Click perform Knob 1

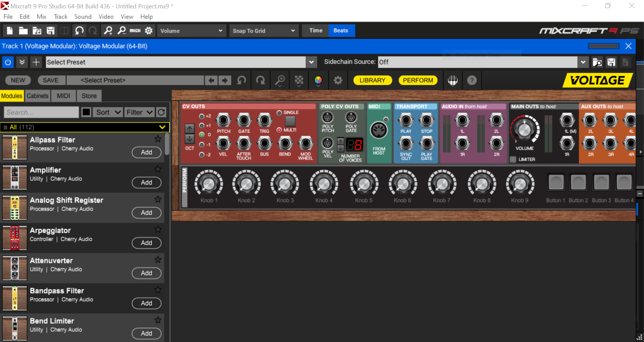click(x=209, y=183)
